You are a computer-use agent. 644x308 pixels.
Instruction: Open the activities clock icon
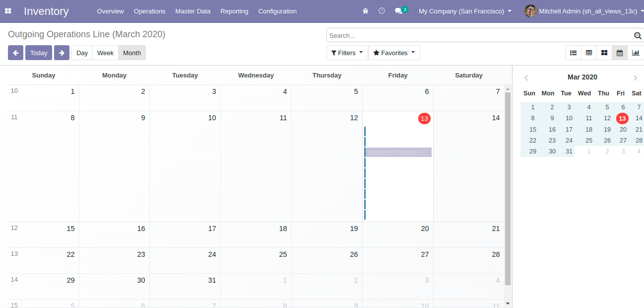click(x=382, y=11)
